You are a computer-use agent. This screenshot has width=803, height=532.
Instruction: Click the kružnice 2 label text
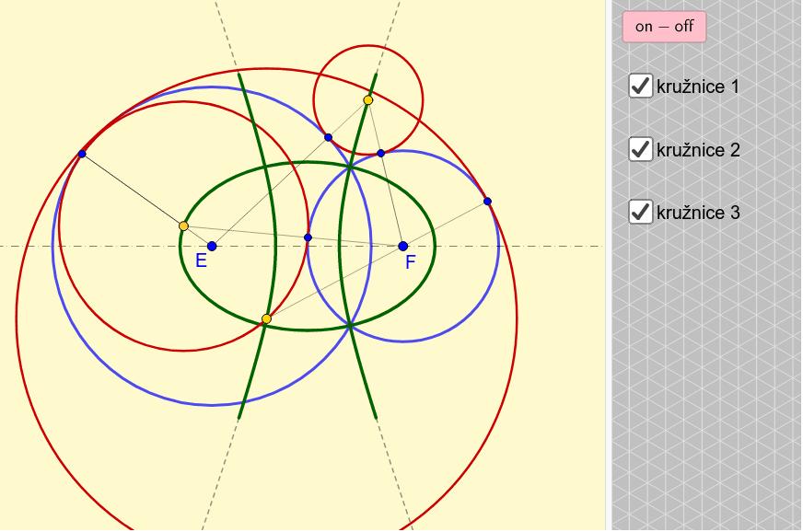click(698, 150)
